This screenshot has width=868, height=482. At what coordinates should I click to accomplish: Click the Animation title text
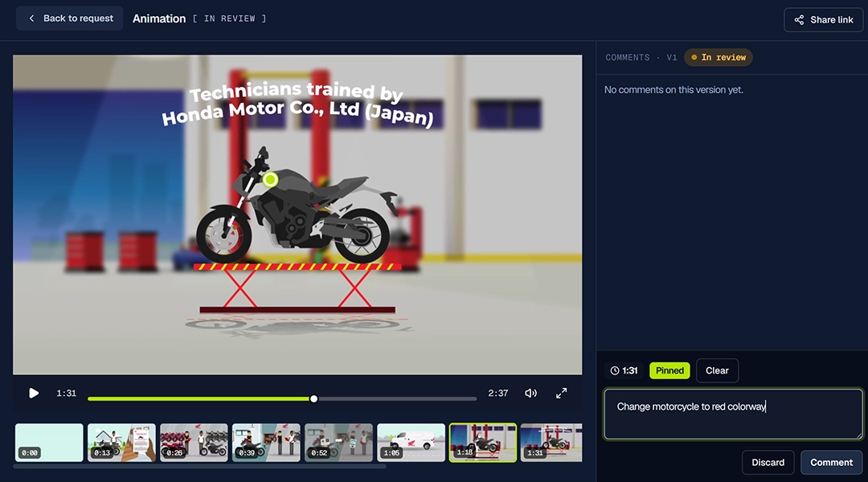159,18
